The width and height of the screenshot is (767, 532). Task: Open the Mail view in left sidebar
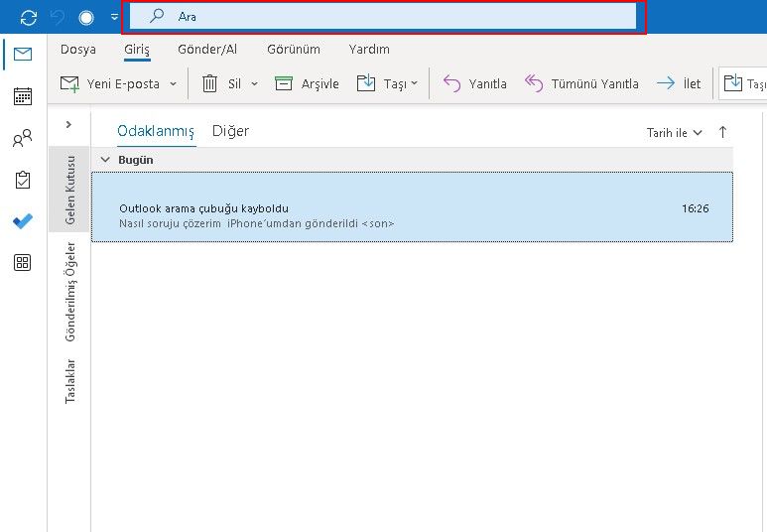[22, 55]
